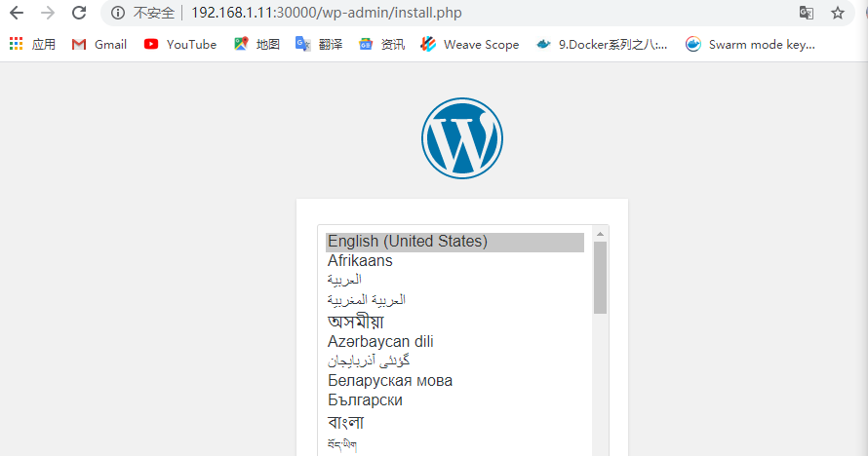Open the Gmail bookmark
868x456 pixels.
pyautogui.click(x=99, y=44)
